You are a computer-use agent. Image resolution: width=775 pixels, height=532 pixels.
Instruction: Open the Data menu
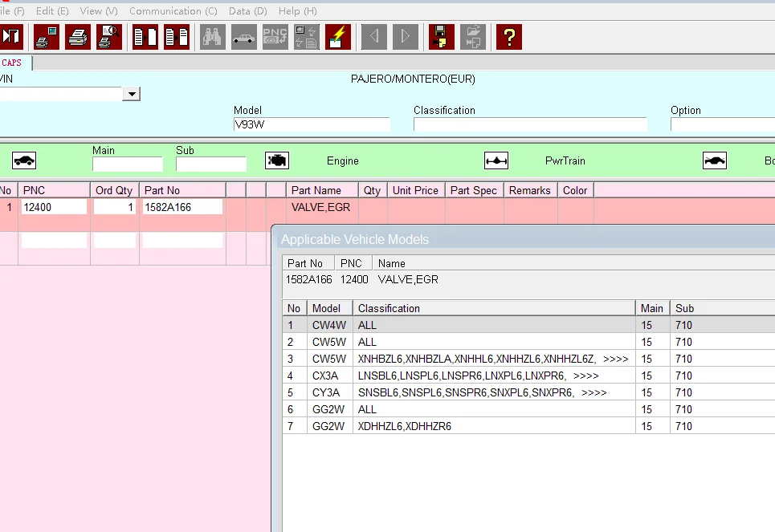tap(247, 11)
